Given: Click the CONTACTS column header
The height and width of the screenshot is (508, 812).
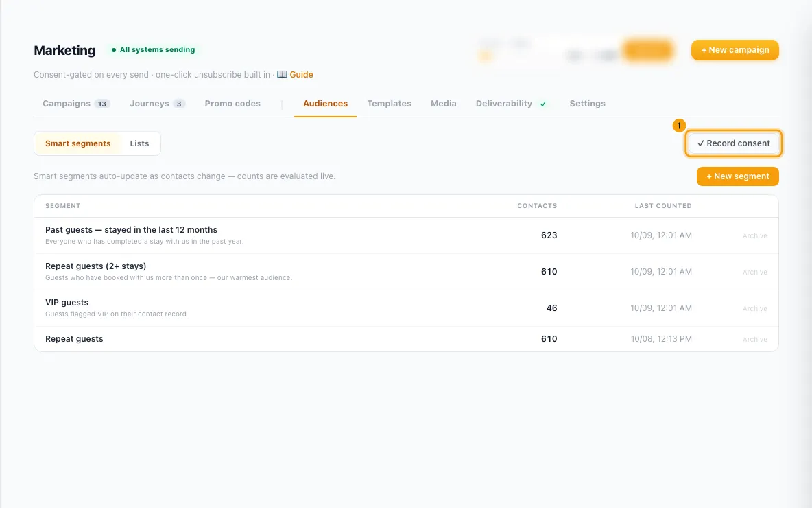Looking at the screenshot, I should tap(537, 206).
